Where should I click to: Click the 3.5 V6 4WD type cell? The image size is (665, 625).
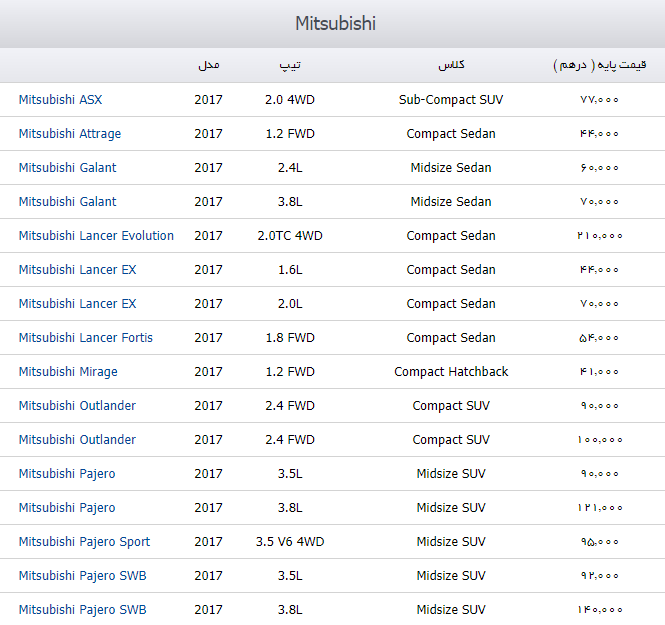point(290,542)
